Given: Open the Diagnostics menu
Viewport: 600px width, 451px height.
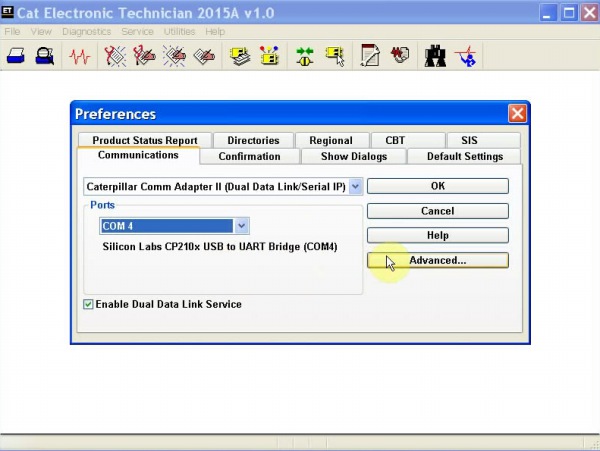Looking at the screenshot, I should [87, 32].
